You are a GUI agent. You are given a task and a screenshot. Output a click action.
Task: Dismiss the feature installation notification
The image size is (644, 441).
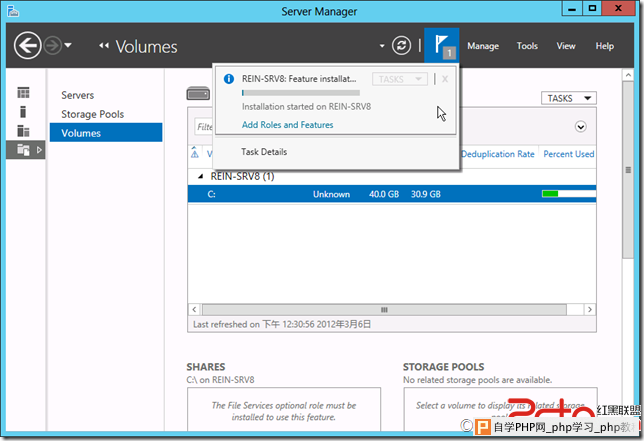tap(445, 79)
